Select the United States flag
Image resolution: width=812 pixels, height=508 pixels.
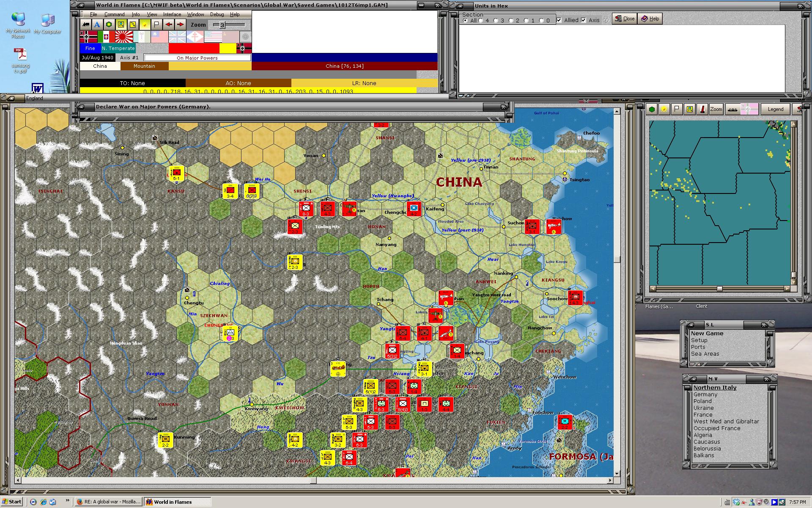click(x=213, y=37)
